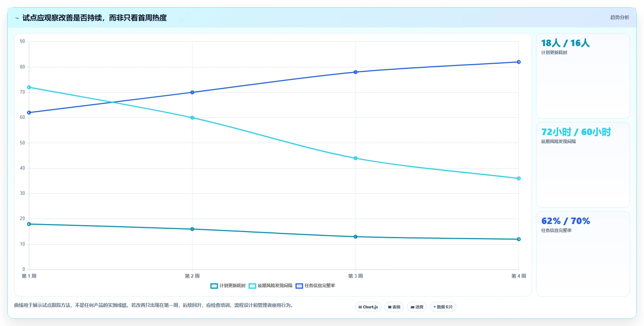
Task: Click the 延期风险发现间隔 label in the second metric card
Action: [559, 142]
